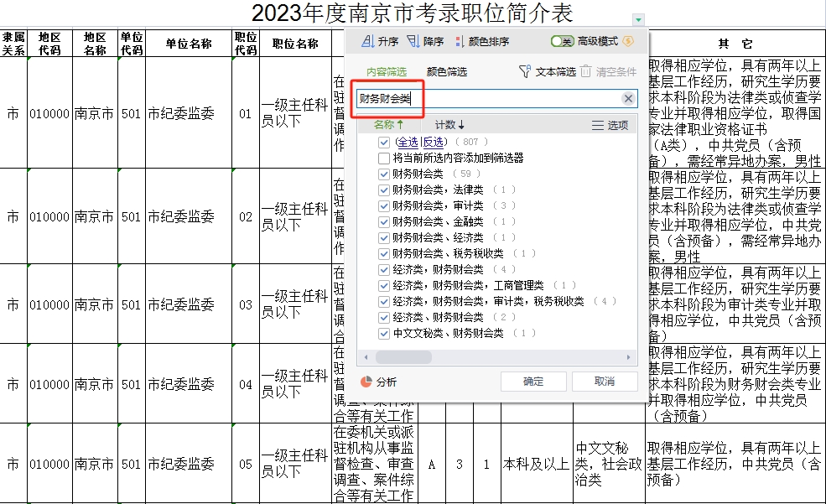Select 南京市 cell in row 04
The height and width of the screenshot is (504, 826).
click(95, 384)
